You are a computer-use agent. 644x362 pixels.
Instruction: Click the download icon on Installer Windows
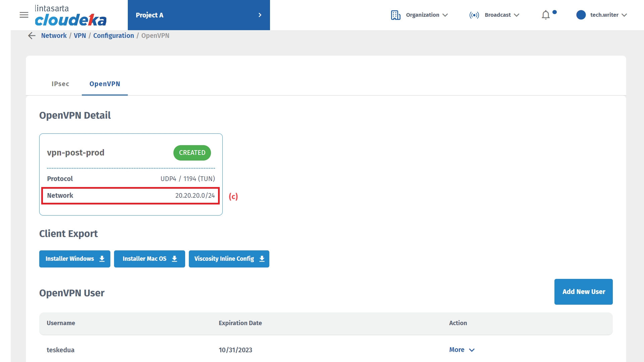click(x=102, y=259)
